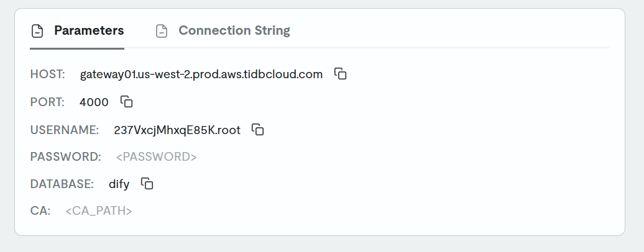Click the PORT: label
The width and height of the screenshot is (644, 252).
tap(47, 102)
